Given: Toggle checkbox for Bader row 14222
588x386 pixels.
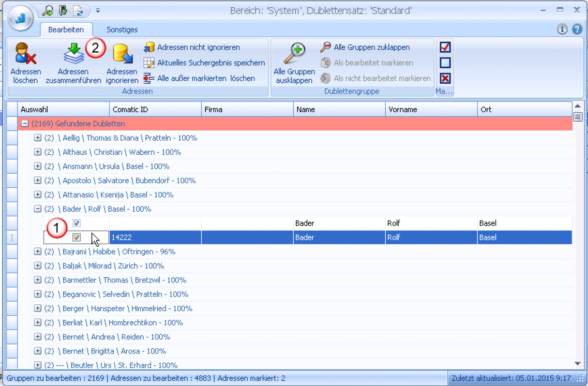Looking at the screenshot, I should (x=77, y=237).
